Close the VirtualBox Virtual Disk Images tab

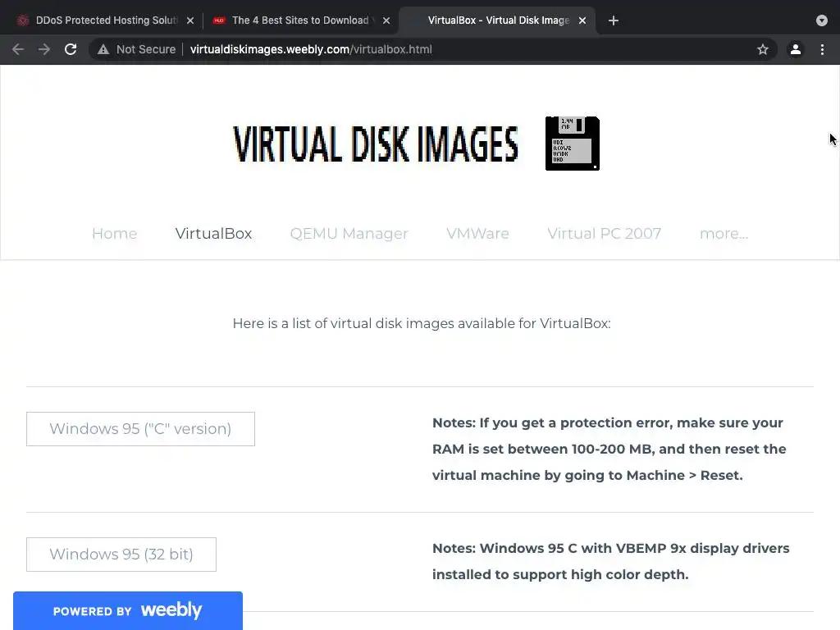[582, 21]
